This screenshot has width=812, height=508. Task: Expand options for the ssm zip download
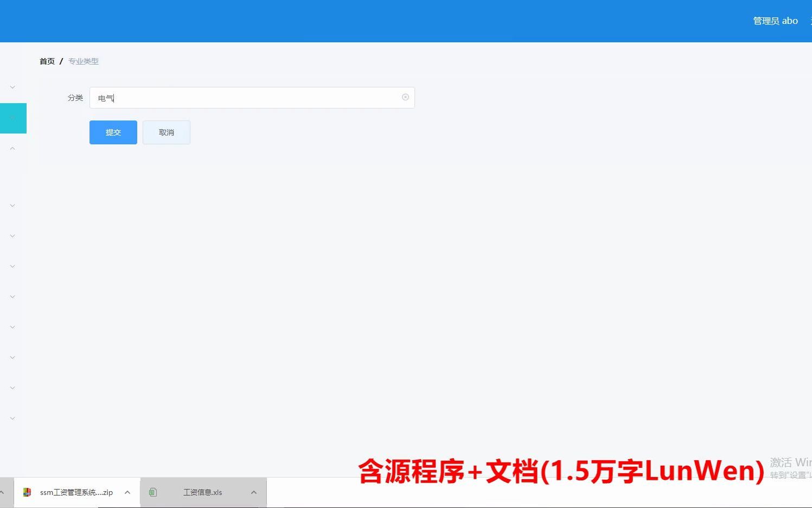[x=127, y=492]
